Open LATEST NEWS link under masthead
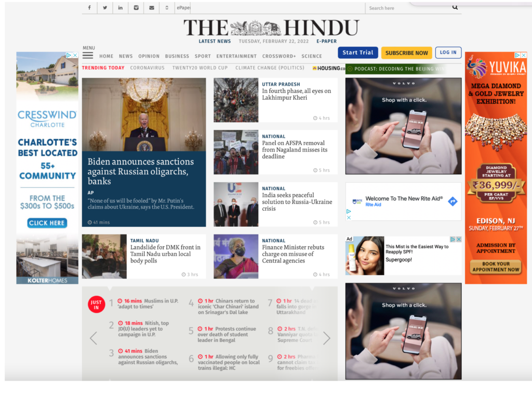532x397 pixels. 215,41
